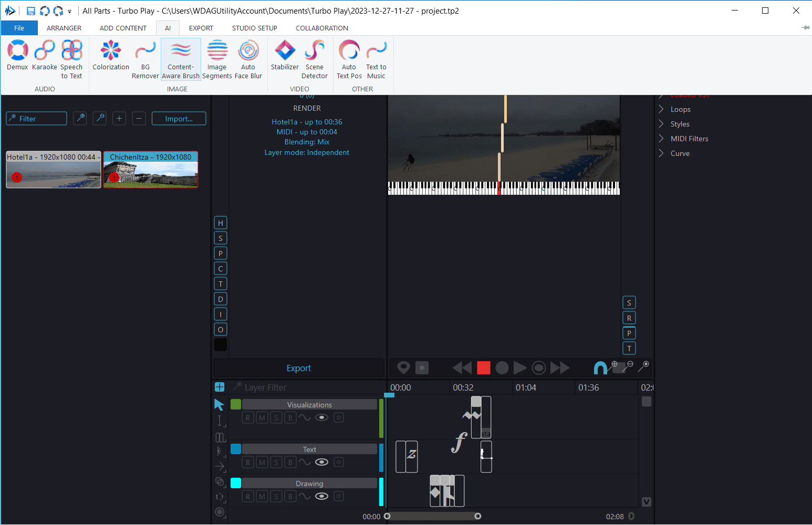Click the cyan Drawing layer color swatch
The width and height of the screenshot is (812, 525).
pos(236,483)
